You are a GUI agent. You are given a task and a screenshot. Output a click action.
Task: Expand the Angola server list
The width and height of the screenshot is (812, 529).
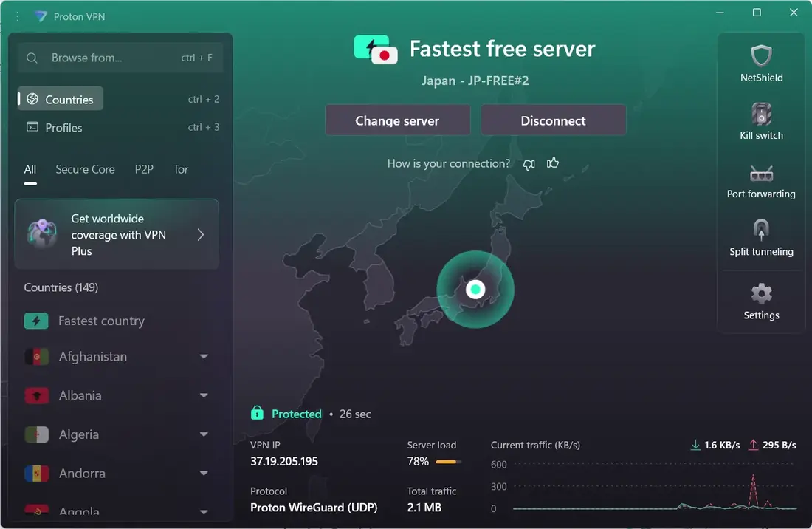(x=204, y=512)
